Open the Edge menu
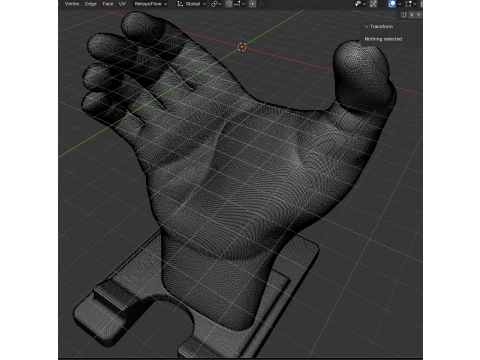This screenshot has height=360, width=480. tap(91, 4)
